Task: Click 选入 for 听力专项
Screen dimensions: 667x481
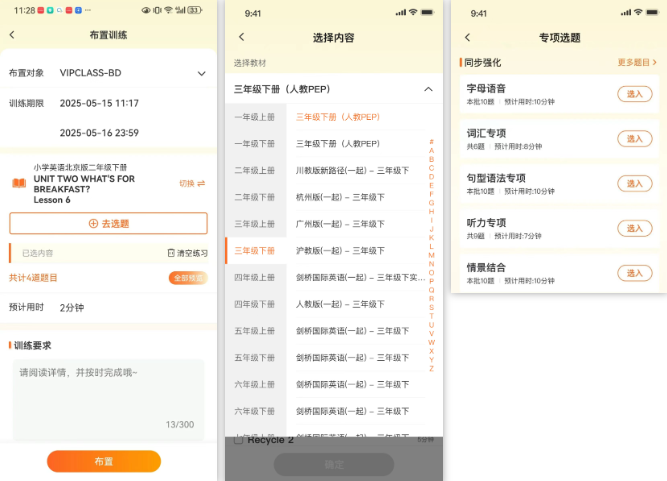Action: [635, 228]
